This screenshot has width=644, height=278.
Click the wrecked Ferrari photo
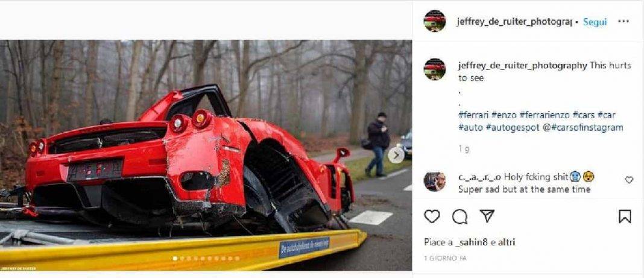[x=206, y=155]
